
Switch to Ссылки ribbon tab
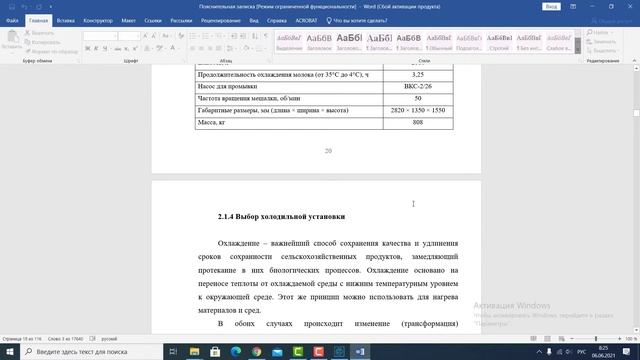[x=153, y=20]
